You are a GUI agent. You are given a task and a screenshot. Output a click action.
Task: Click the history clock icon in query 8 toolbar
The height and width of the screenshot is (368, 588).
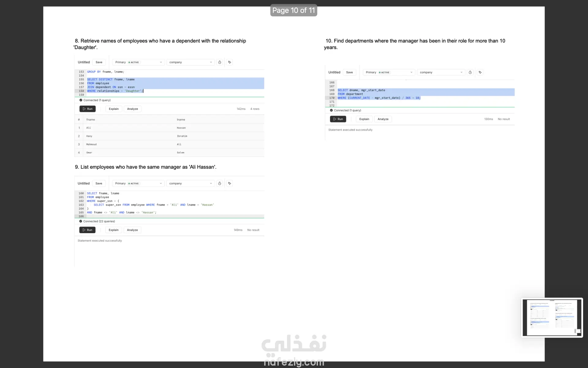click(x=220, y=62)
